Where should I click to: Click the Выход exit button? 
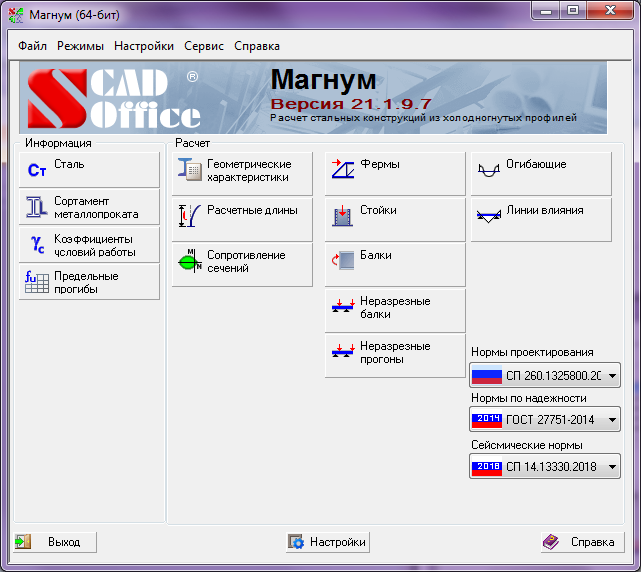(55, 542)
